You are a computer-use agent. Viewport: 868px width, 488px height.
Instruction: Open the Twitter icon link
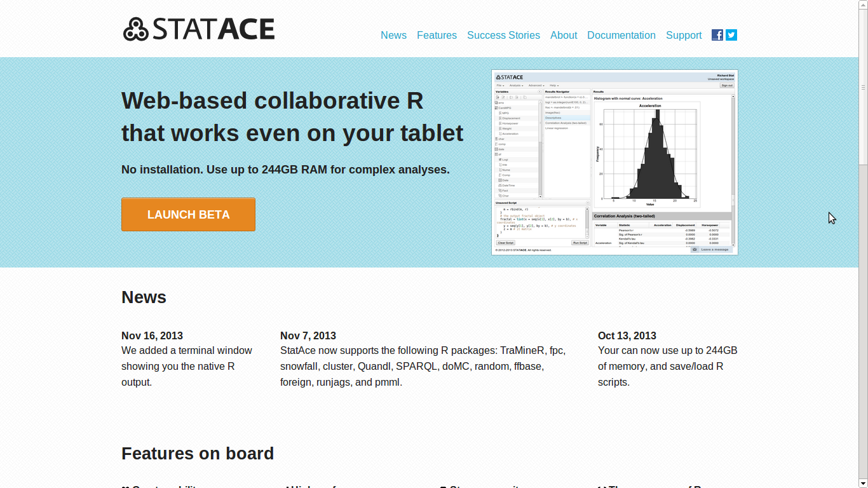tap(731, 35)
